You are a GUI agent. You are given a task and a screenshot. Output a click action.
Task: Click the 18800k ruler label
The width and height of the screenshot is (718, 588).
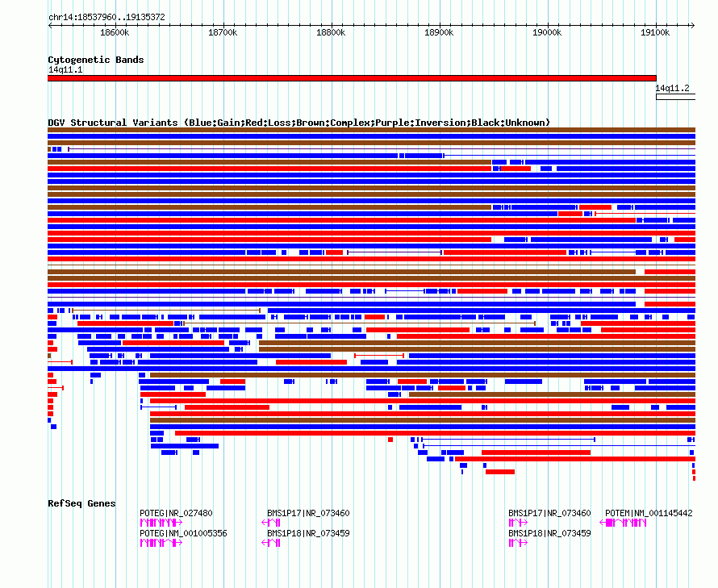331,32
